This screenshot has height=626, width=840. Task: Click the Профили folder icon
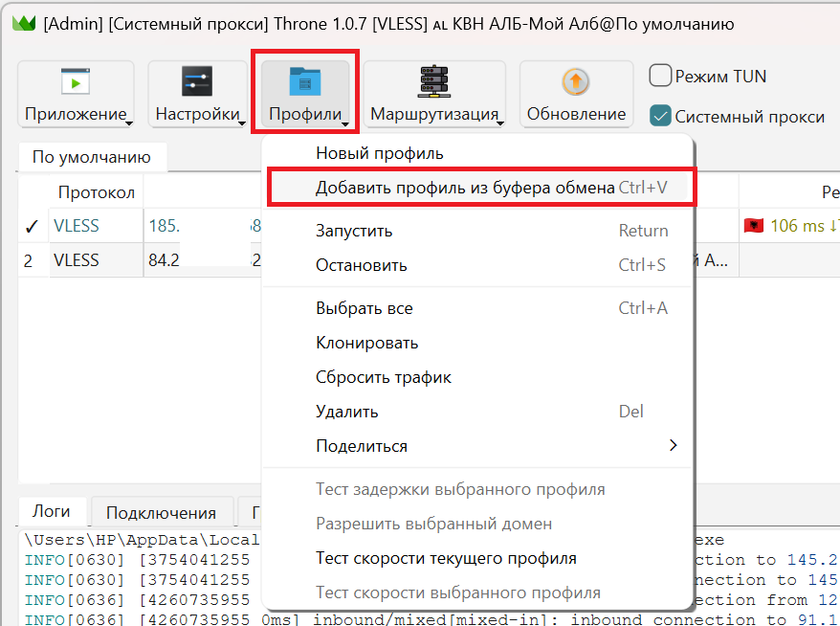(x=305, y=82)
